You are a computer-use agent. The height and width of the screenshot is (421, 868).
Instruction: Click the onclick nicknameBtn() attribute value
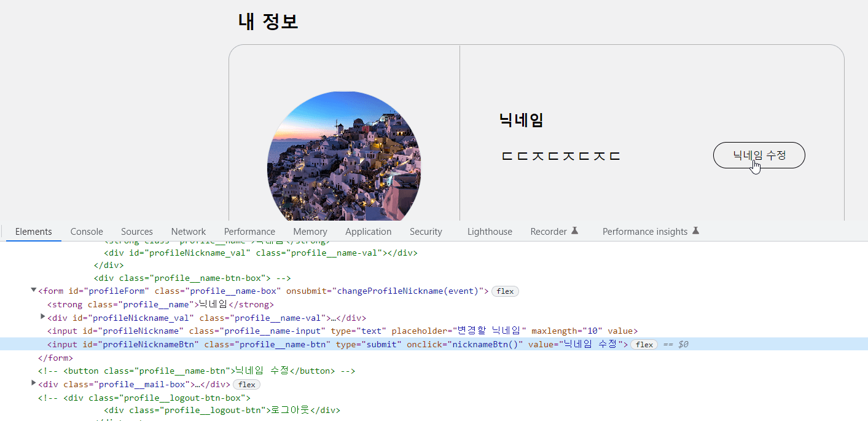486,344
